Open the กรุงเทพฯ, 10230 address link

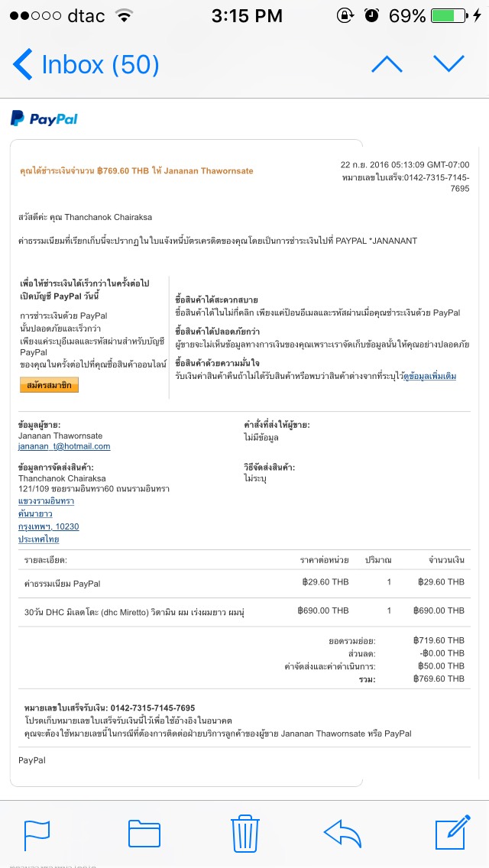[x=49, y=526]
